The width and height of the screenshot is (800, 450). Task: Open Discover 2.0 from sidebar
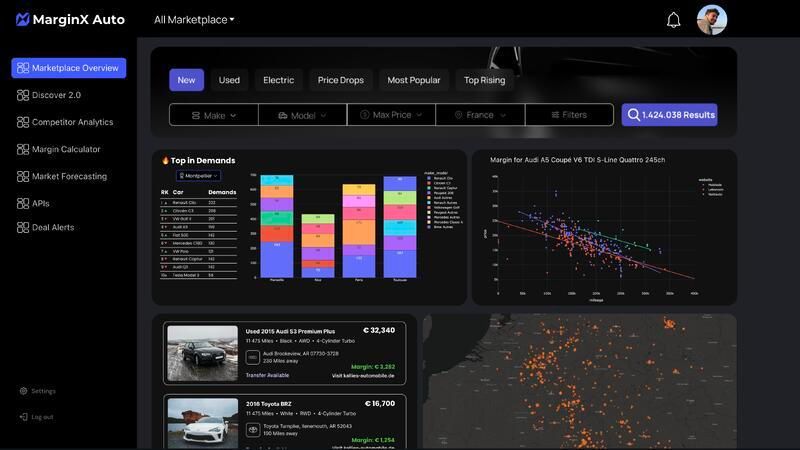[56, 95]
